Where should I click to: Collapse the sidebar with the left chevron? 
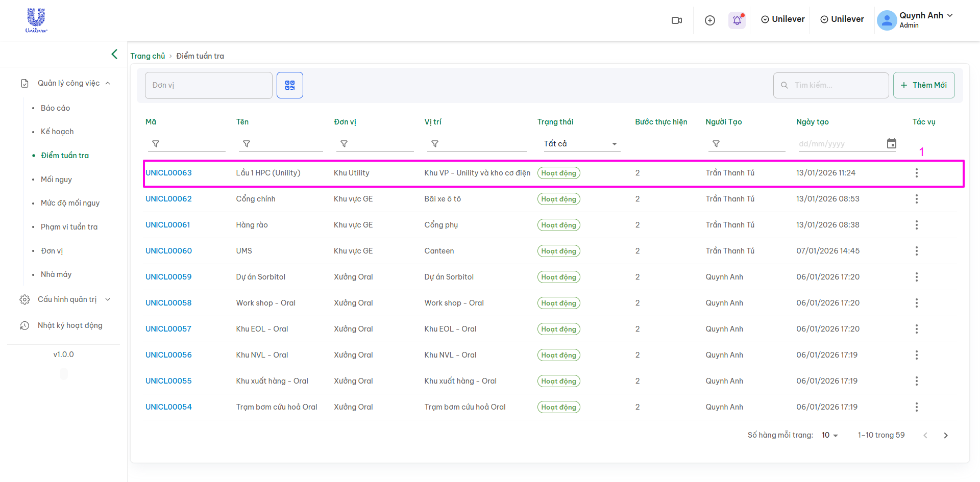114,54
